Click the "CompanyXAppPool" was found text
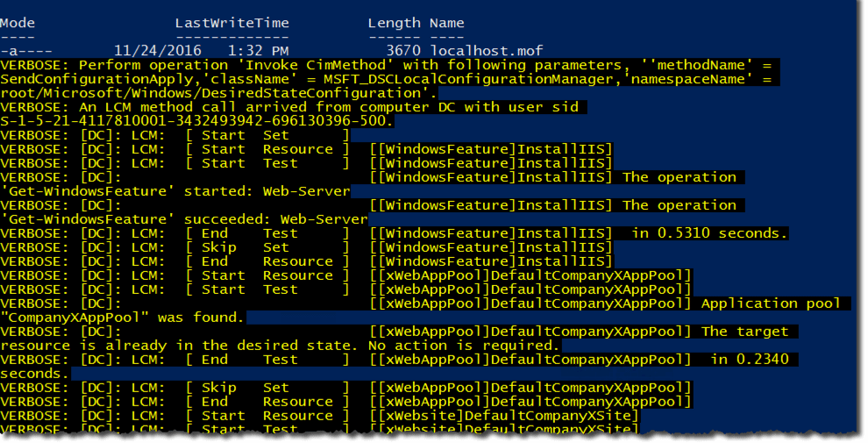 coord(123,318)
